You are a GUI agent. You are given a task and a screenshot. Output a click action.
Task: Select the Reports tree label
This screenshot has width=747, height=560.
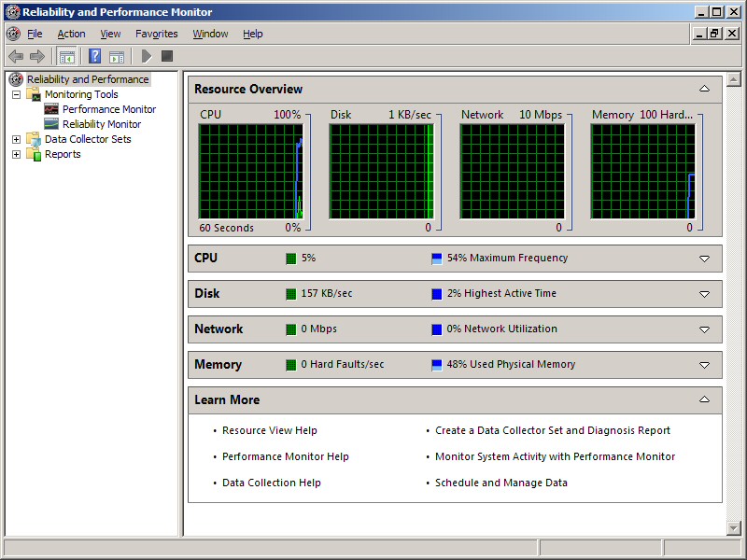(63, 154)
